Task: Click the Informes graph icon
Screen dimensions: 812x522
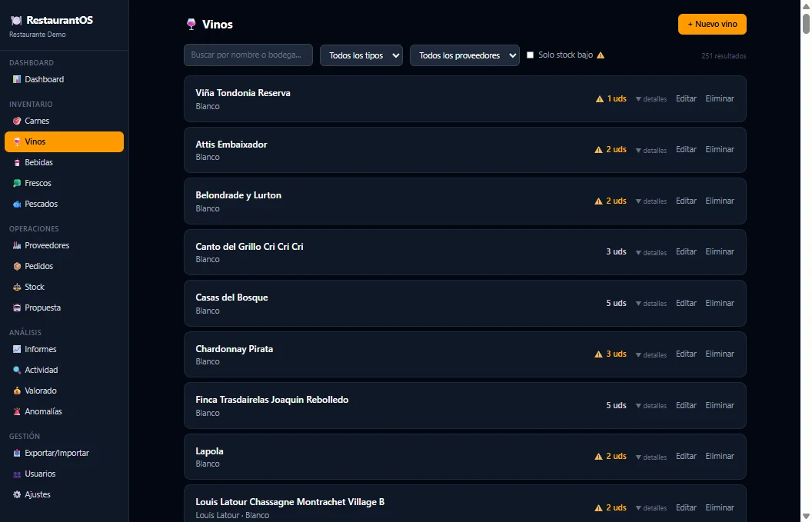Action: point(17,349)
